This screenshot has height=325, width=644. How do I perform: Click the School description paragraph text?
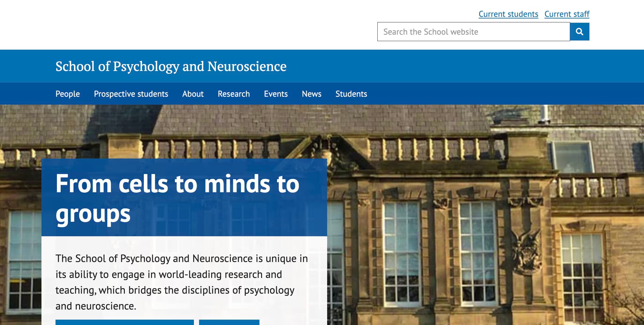coord(182,282)
